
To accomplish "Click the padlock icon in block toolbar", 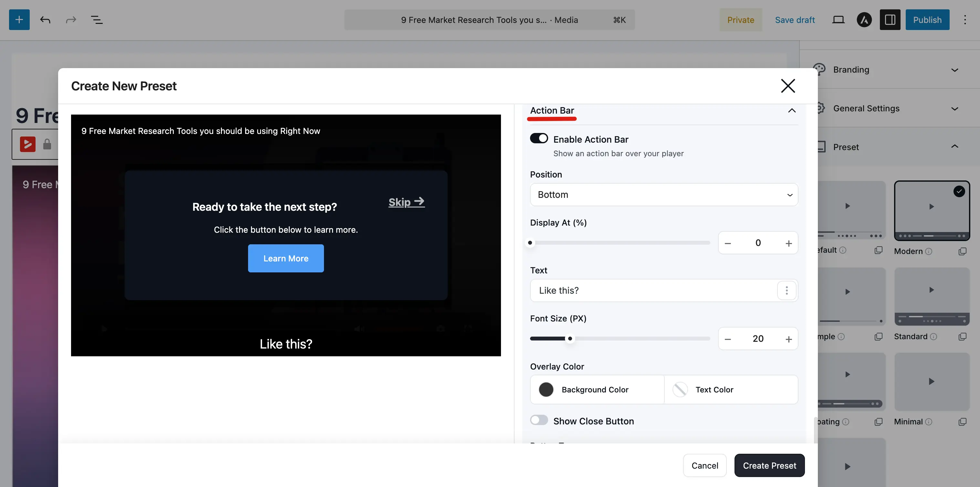I will [47, 145].
